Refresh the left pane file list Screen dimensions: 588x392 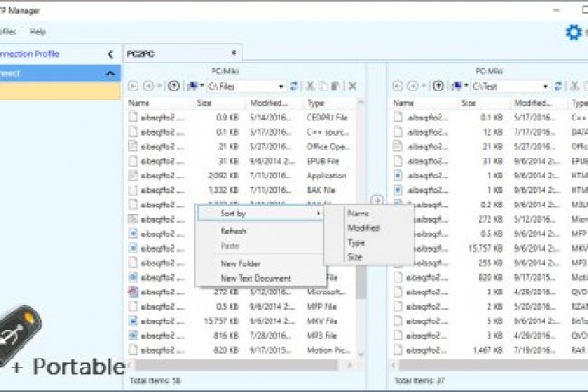pos(293,86)
